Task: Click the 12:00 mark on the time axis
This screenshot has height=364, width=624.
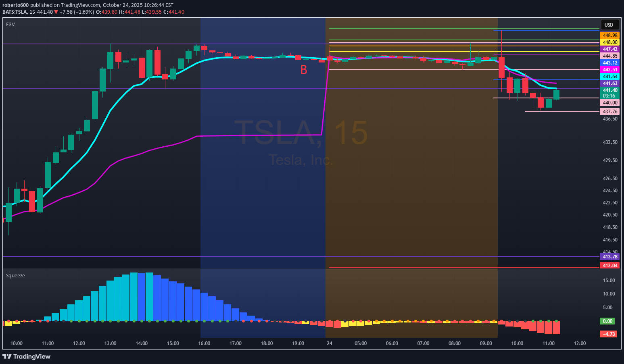Action: [580, 343]
